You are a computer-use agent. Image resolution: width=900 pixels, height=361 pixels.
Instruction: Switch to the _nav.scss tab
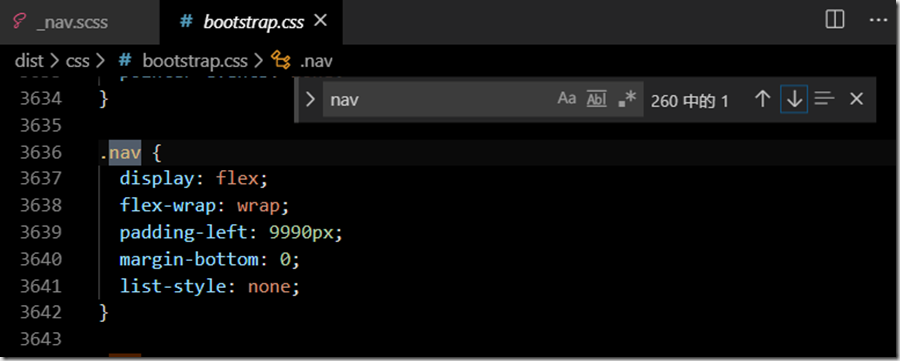pyautogui.click(x=79, y=22)
